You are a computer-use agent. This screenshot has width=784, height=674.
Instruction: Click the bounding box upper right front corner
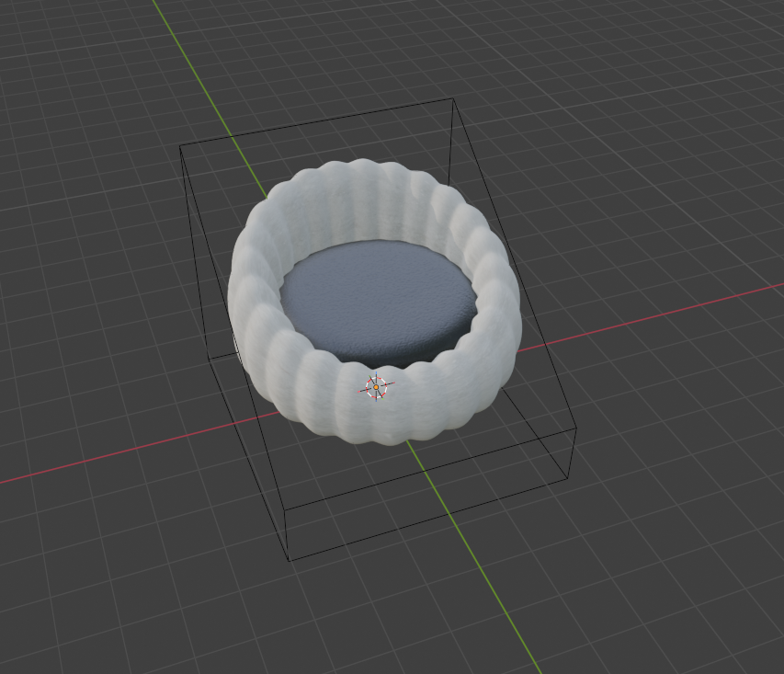pyautogui.click(x=576, y=428)
